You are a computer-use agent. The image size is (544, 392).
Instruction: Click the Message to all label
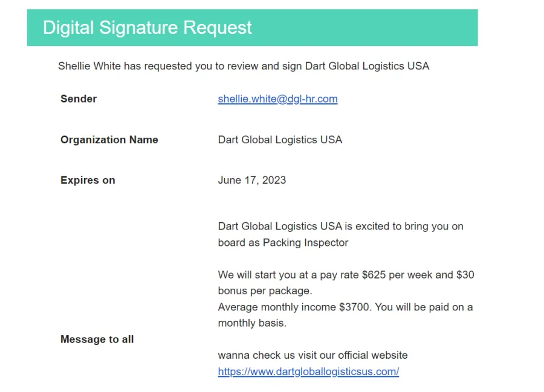point(97,339)
